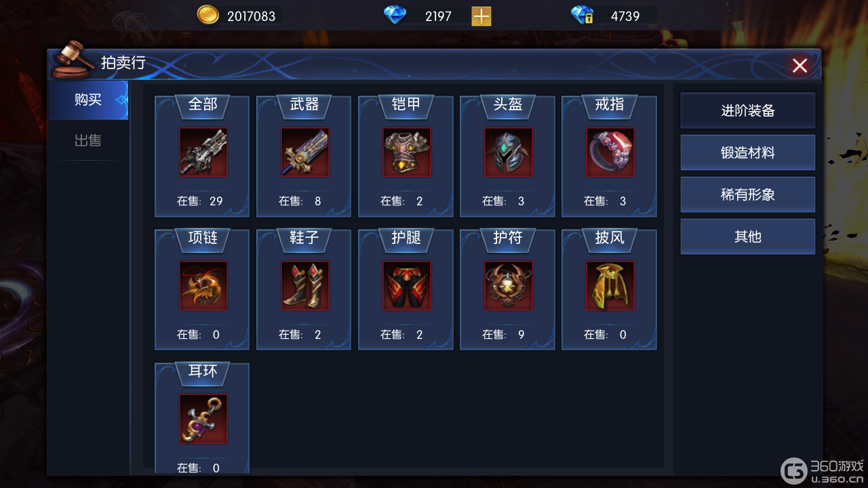Open the 铠甲 armor category
This screenshot has height=488, width=868.
click(406, 157)
